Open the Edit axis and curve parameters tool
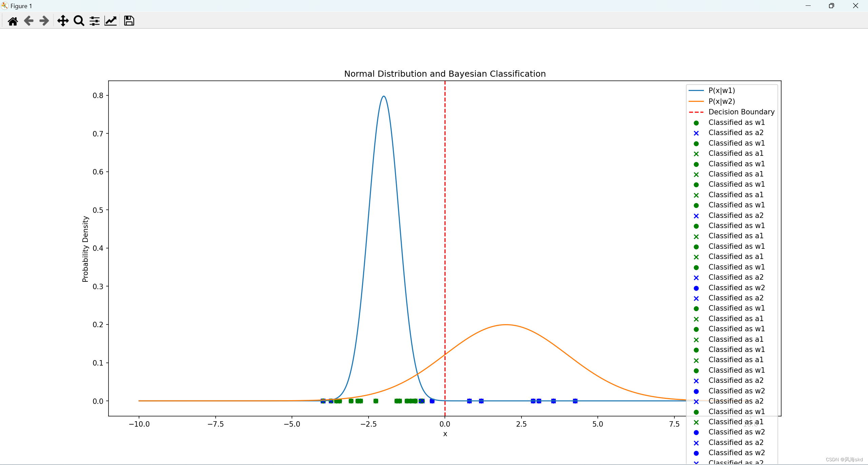 (111, 21)
